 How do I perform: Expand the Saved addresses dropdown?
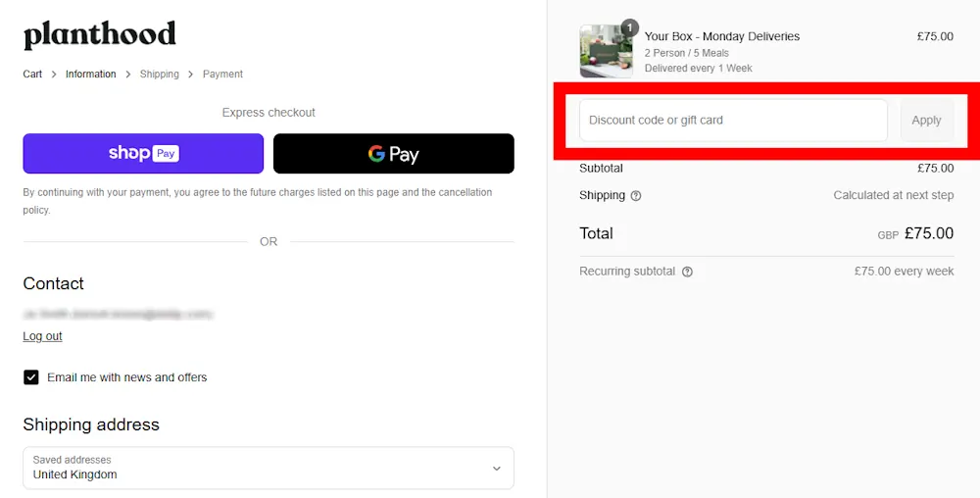click(269, 468)
